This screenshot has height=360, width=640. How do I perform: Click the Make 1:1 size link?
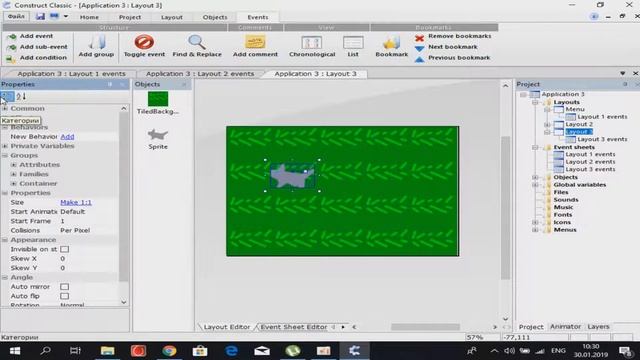click(76, 202)
